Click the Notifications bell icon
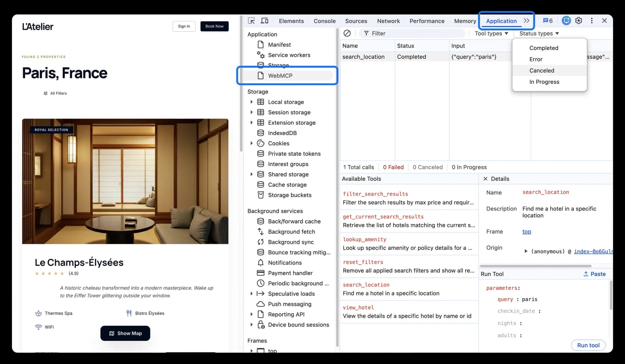 click(x=260, y=262)
